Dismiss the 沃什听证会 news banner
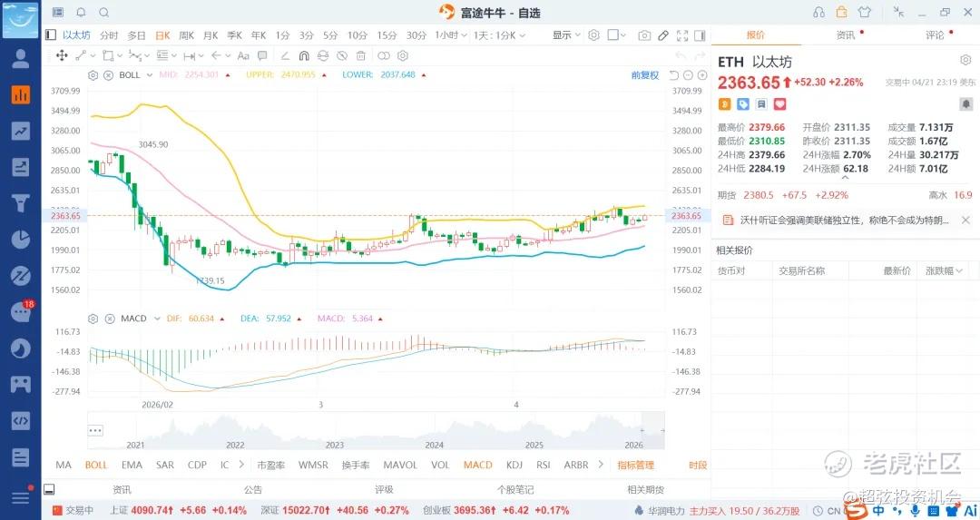 click(965, 220)
